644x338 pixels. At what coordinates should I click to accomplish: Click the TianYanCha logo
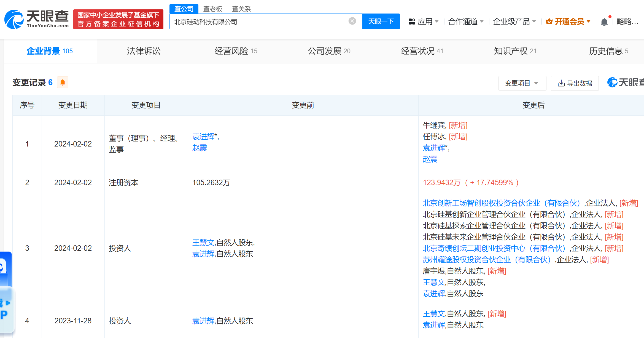click(x=36, y=19)
